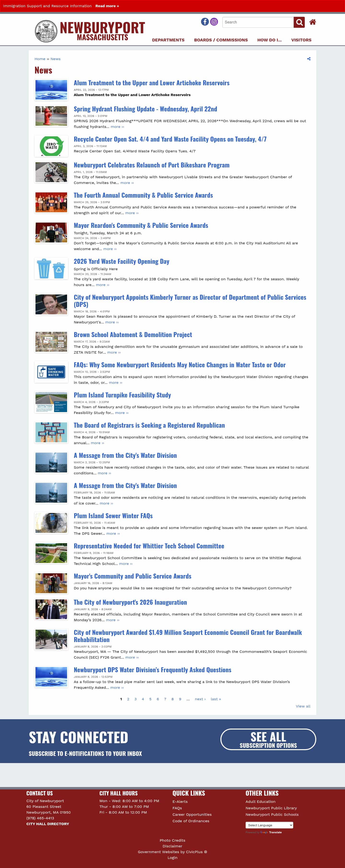Screen dimensions: 345x868
Task: Click Read more in the red banner
Action: click(x=107, y=6)
